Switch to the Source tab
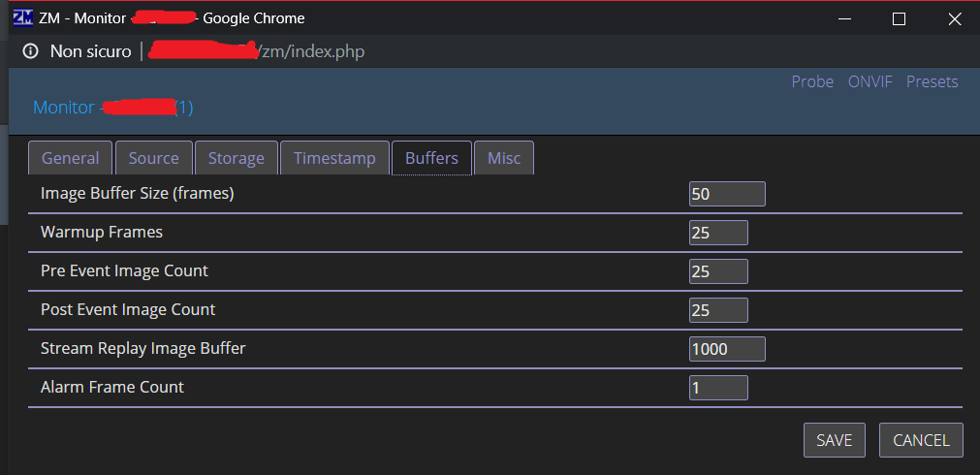The width and height of the screenshot is (980, 475). (x=154, y=158)
